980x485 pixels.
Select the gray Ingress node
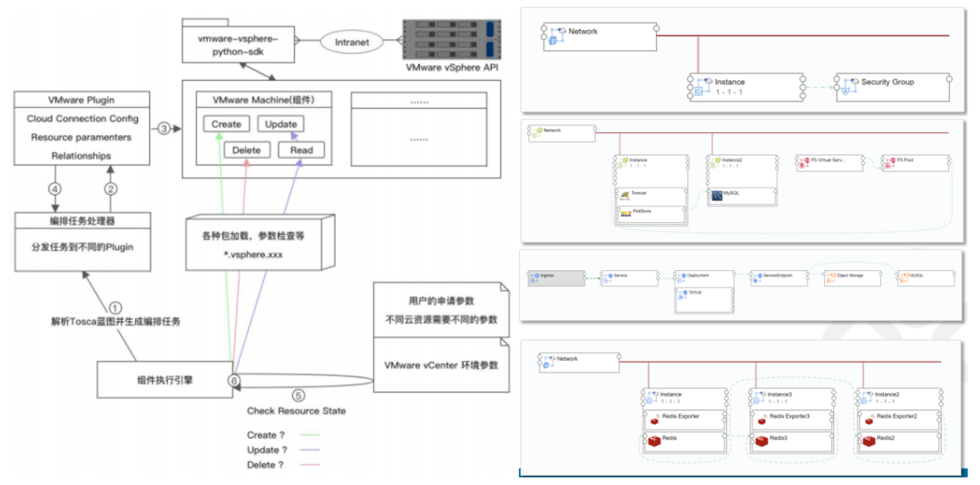click(556, 279)
